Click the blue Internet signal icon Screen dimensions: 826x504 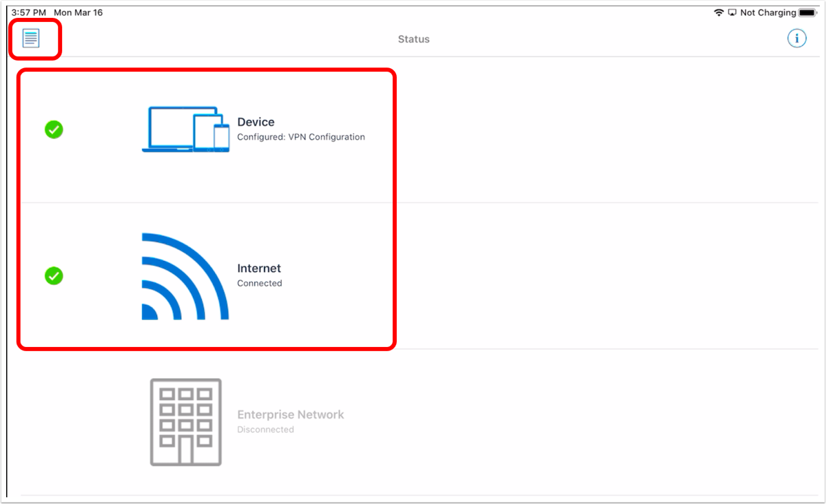185,276
